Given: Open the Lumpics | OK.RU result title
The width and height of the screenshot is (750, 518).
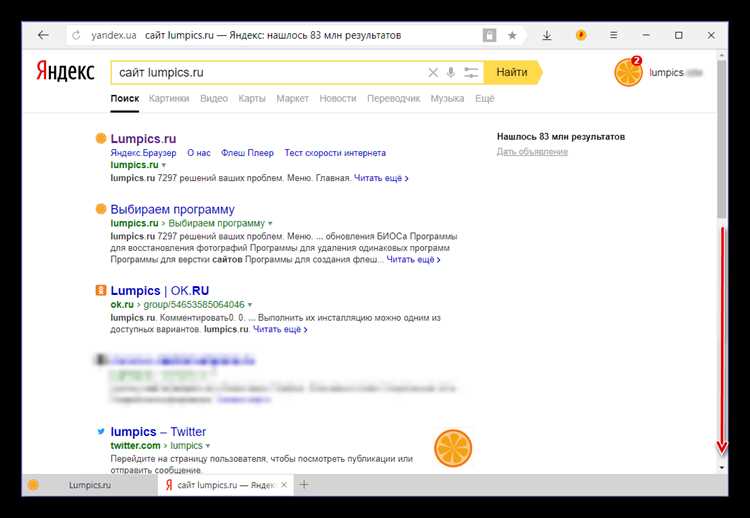Looking at the screenshot, I should [x=160, y=291].
